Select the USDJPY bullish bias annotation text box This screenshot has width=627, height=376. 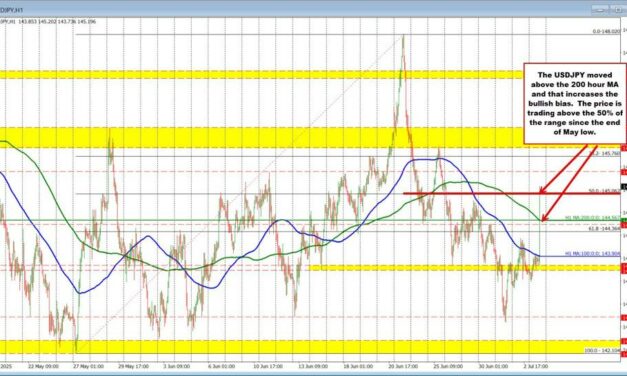(x=575, y=103)
